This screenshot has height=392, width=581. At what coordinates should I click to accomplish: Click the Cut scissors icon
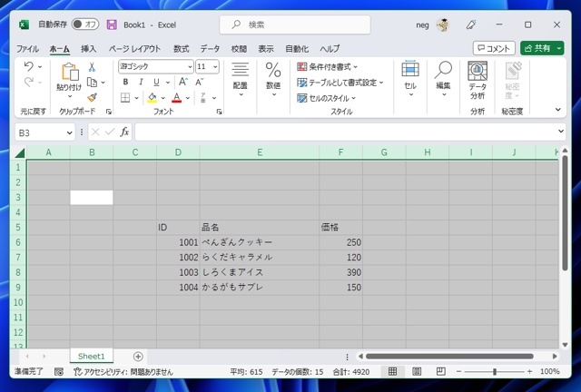pyautogui.click(x=92, y=67)
